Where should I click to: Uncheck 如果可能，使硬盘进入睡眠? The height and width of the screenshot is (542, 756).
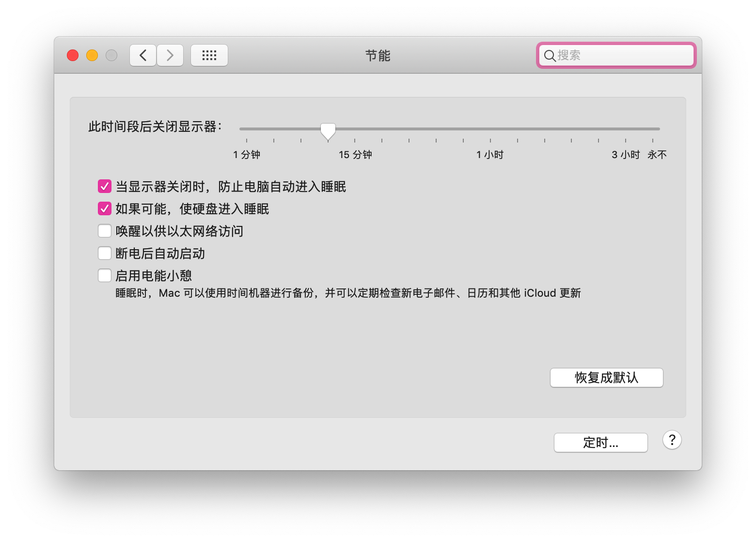click(x=105, y=208)
